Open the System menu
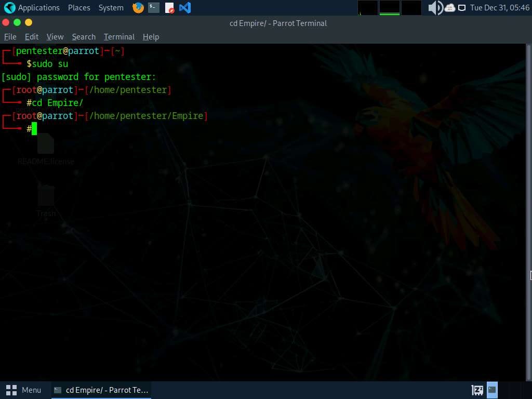The width and height of the screenshot is (532, 399). 111,7
